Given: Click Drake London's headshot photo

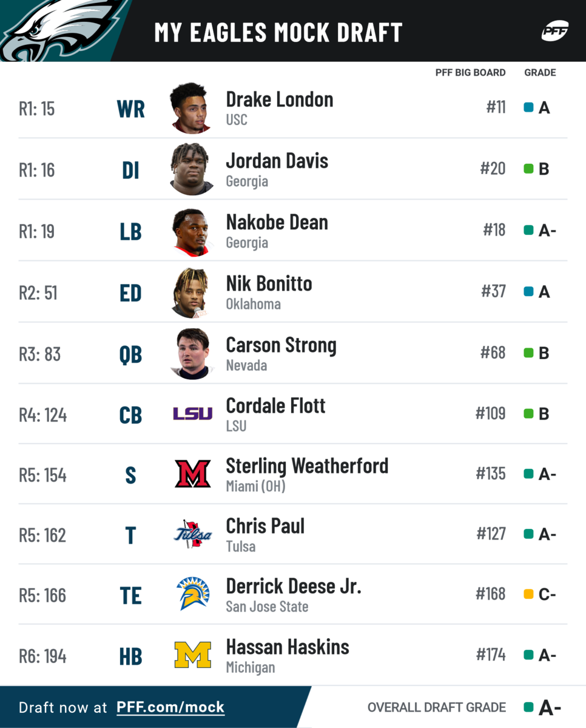Looking at the screenshot, I should 191,109.
